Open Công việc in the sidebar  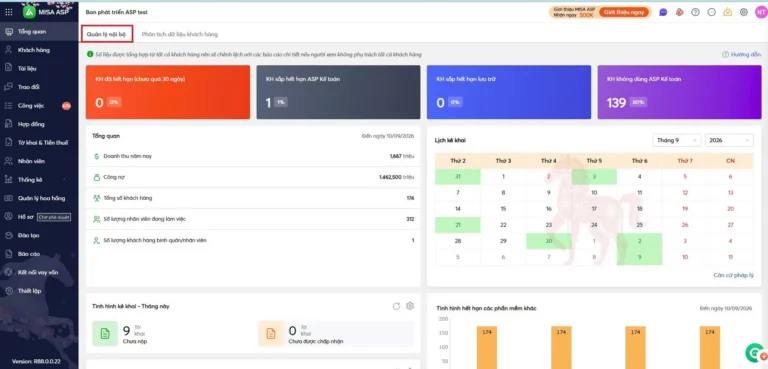[39, 106]
